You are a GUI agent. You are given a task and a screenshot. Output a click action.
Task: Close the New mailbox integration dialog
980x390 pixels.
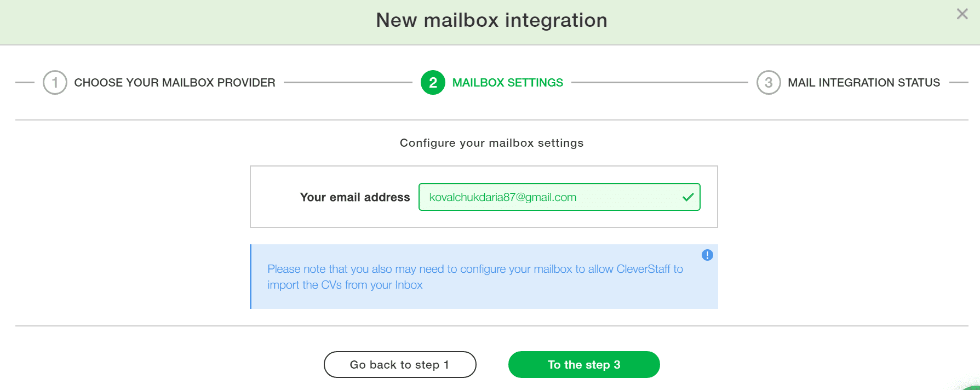(962, 14)
